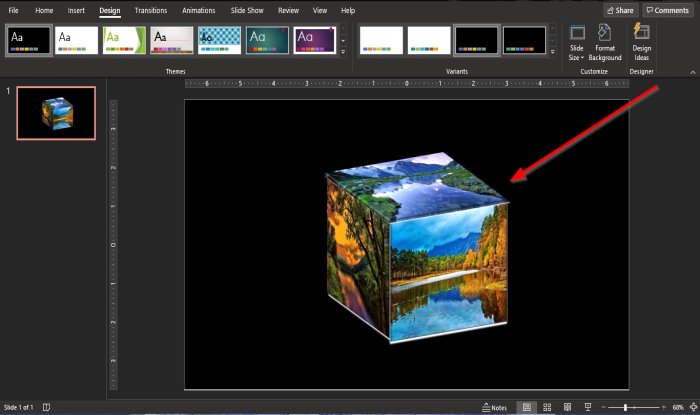
Task: Switch to Reading View
Action: tap(567, 407)
